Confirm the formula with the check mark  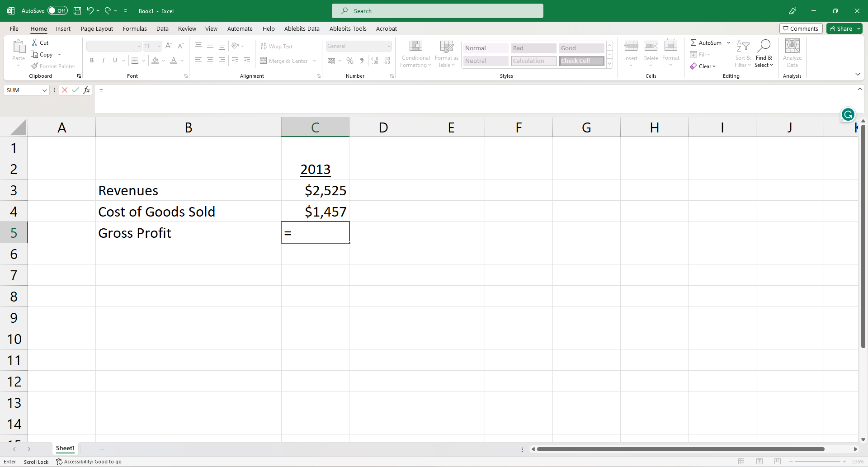pyautogui.click(x=75, y=90)
